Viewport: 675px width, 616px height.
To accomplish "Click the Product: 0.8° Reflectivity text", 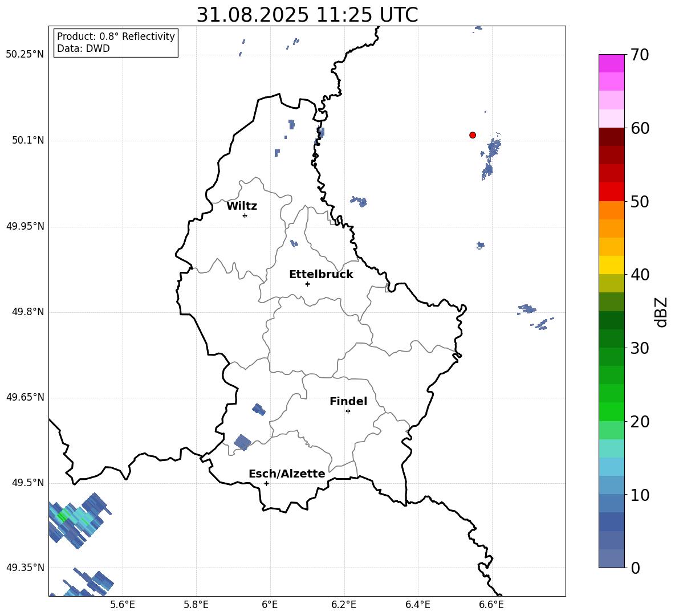I will coord(116,36).
